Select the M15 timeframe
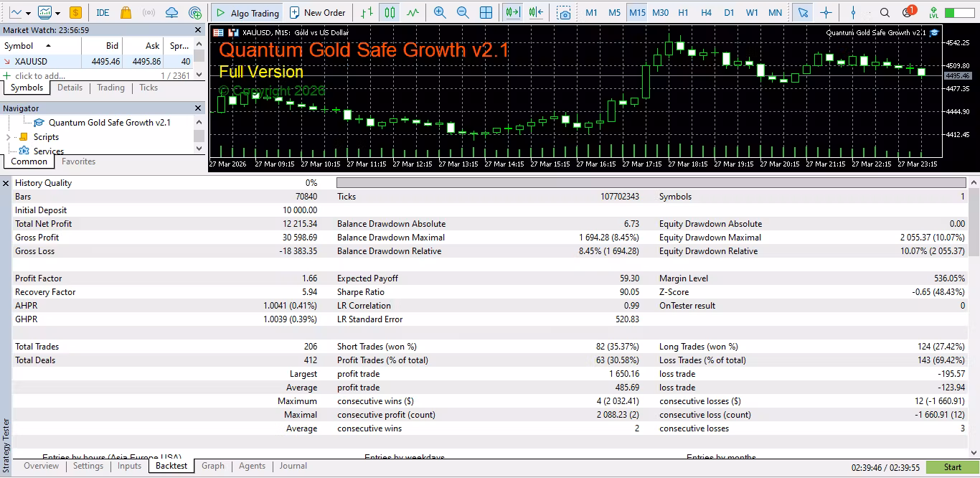The height and width of the screenshot is (478, 980). [637, 13]
